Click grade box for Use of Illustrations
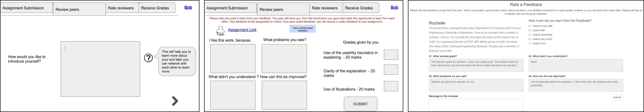Viewport: 644px width, 112px height. tap(391, 86)
